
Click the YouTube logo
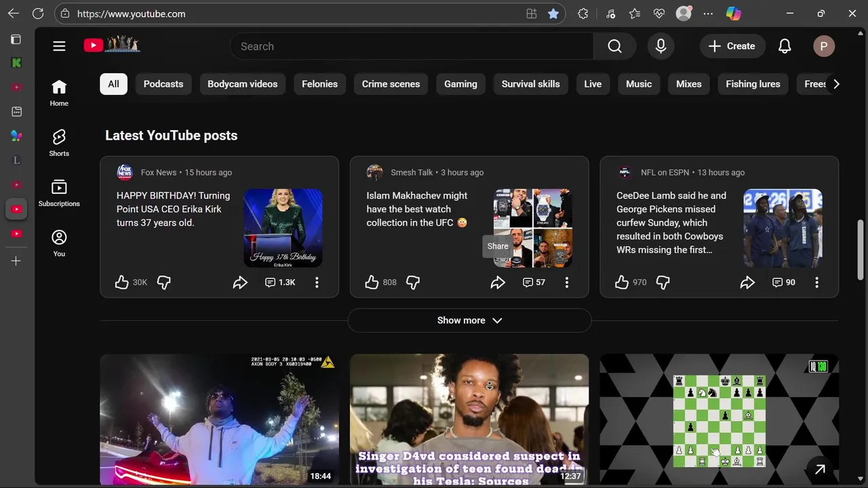point(112,45)
